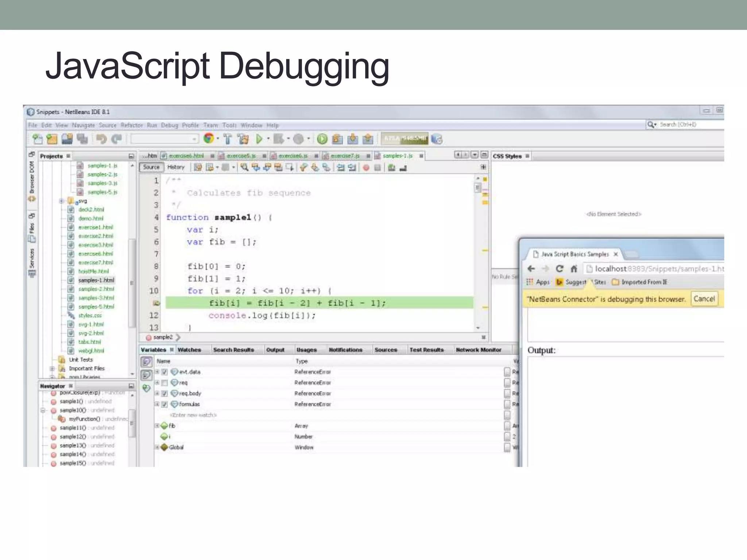
Task: Click the green Continue debugger icon
Action: 322,139
